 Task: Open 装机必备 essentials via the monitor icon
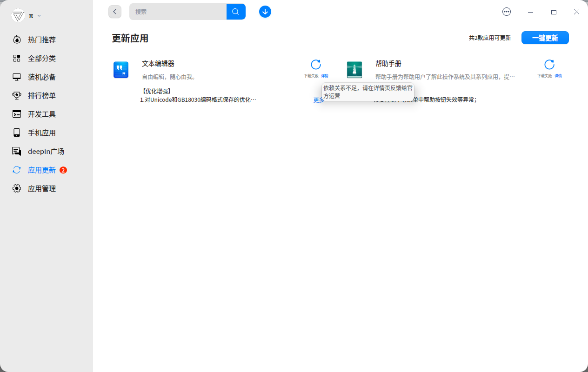point(17,77)
